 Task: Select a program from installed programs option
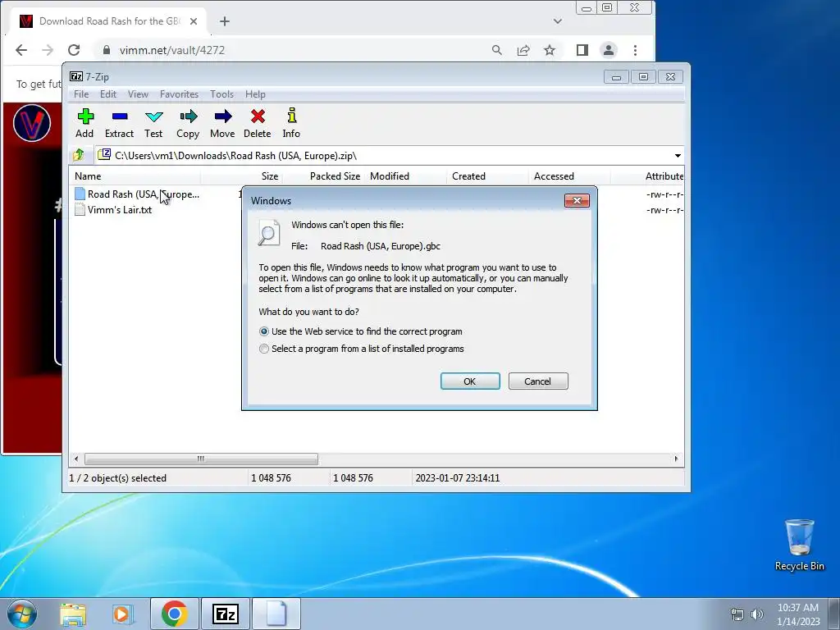(264, 349)
